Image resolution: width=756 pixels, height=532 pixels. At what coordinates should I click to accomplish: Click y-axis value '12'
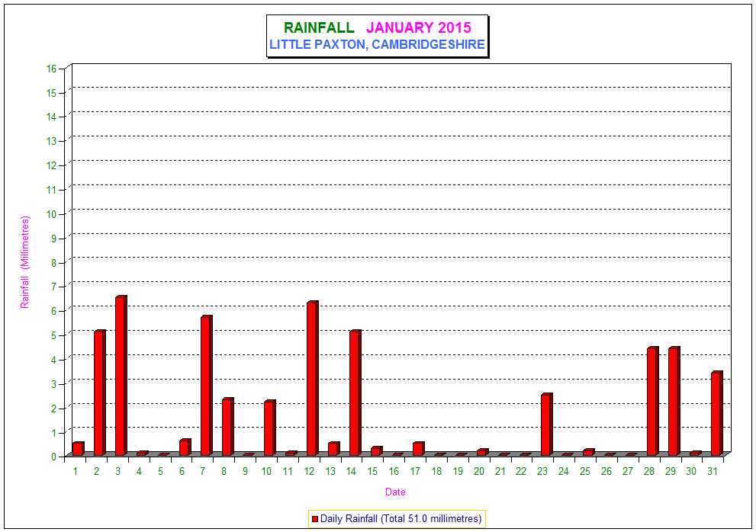tap(52, 165)
